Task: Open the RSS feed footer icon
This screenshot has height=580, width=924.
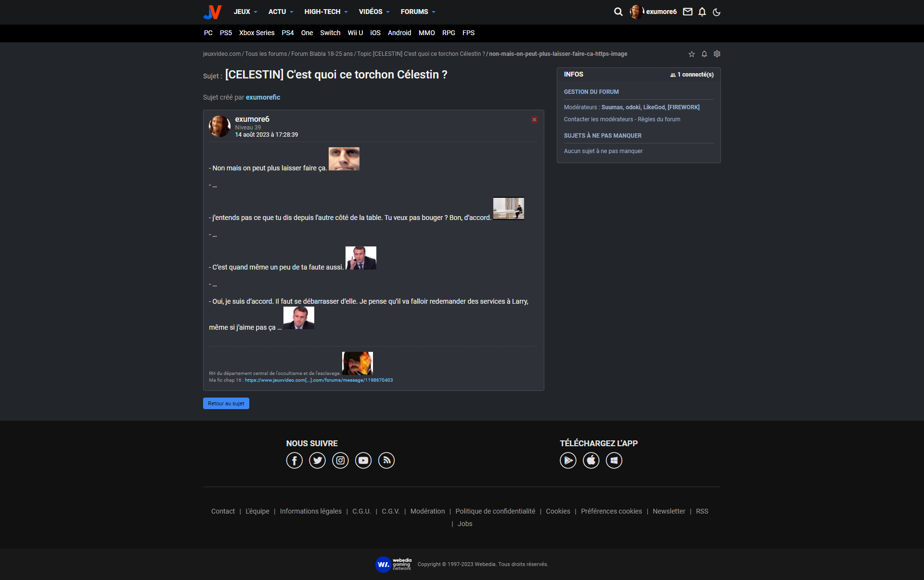Action: click(x=386, y=461)
